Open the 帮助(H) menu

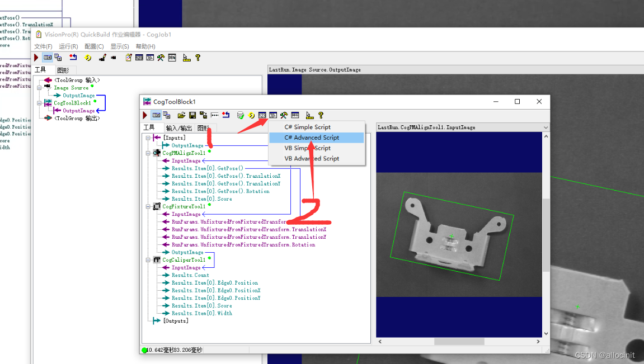click(x=145, y=46)
